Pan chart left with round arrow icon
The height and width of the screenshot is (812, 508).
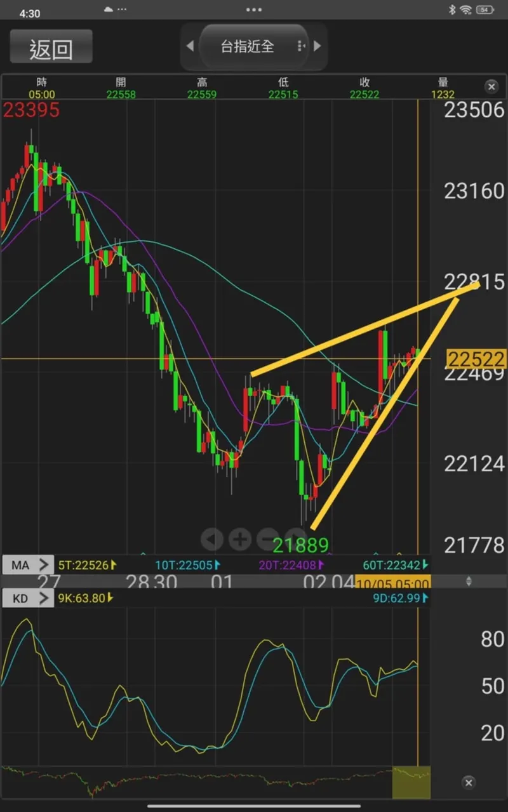coord(212,540)
